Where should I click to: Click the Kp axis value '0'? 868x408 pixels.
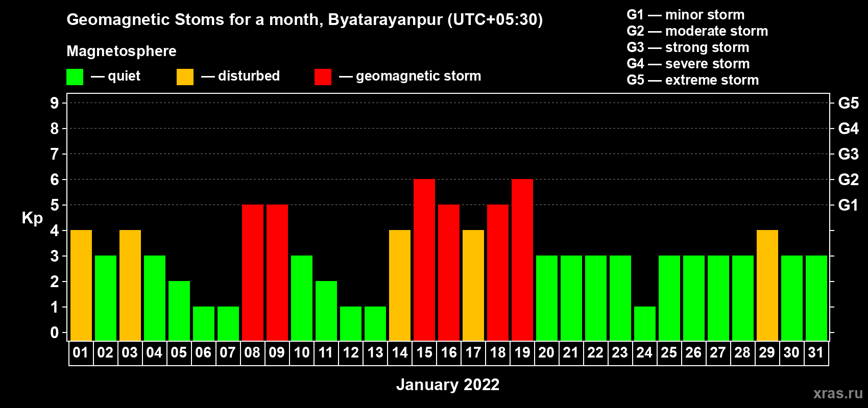tap(55, 333)
